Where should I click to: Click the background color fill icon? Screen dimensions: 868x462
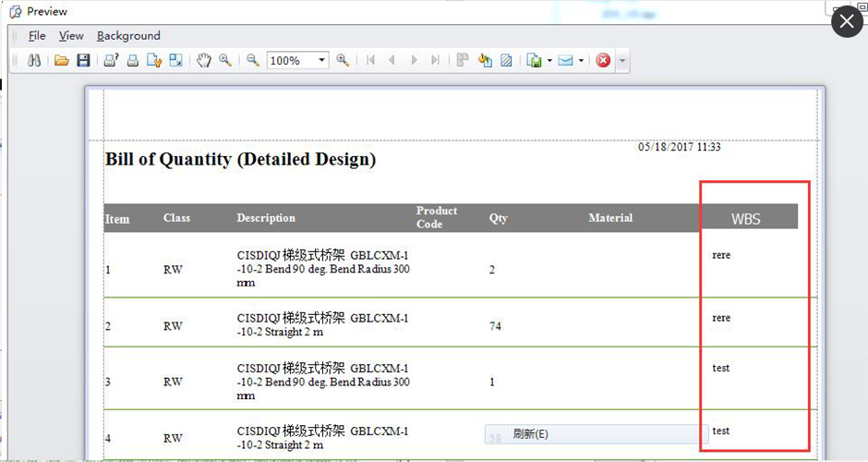pyautogui.click(x=485, y=60)
